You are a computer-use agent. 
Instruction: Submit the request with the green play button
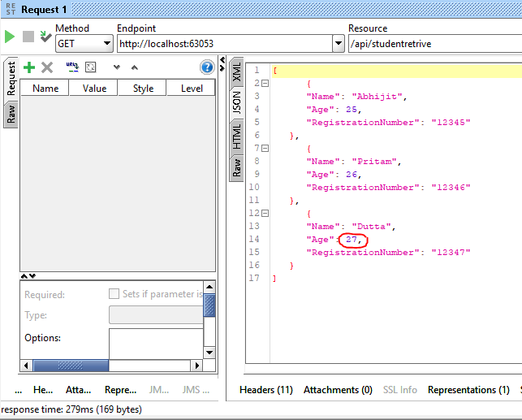click(10, 37)
